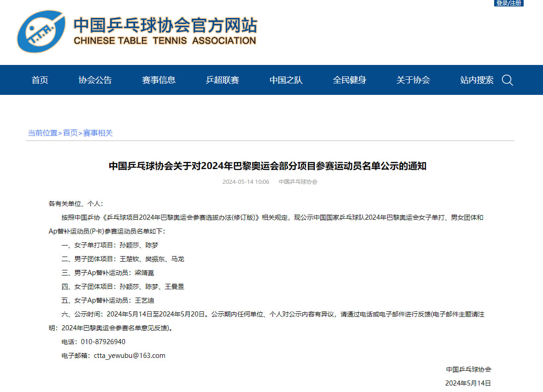Click 站内搜索 search label
Screen dimensions: 543x392
(477, 80)
